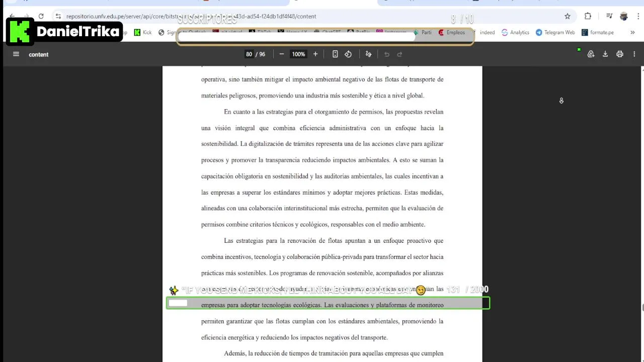Click line 'capacitación obligatoria en sostenibilidad'
Image resolution: width=644 pixels, height=362 pixels.
(322, 176)
